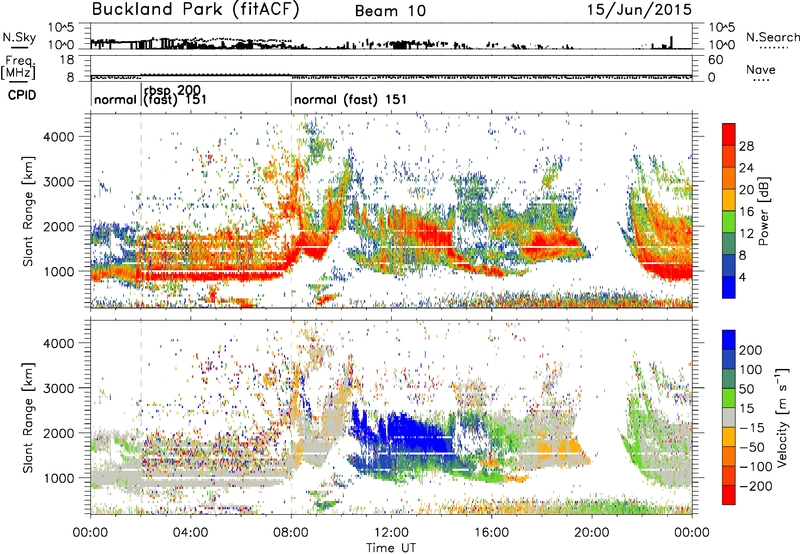Click the blue bottom of the power colorbar

[729, 288]
